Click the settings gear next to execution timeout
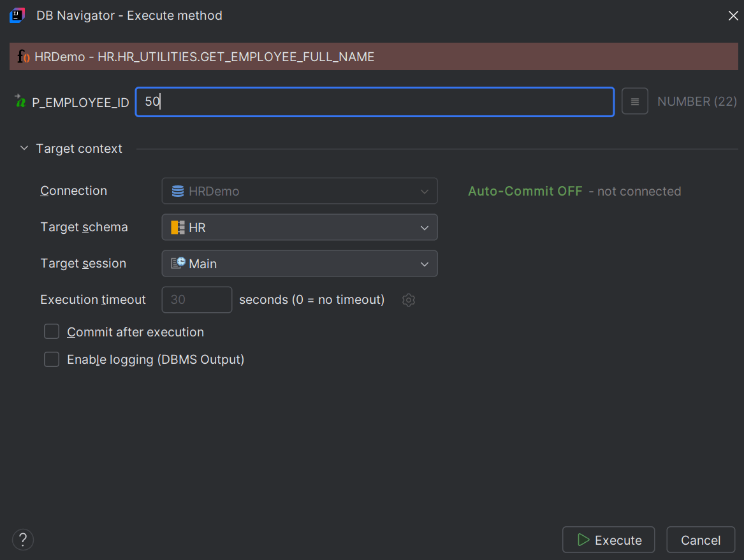Image resolution: width=744 pixels, height=560 pixels. coord(408,299)
